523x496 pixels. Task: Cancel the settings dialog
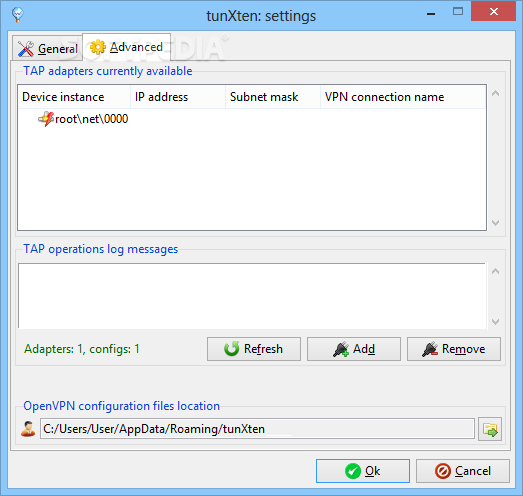[463, 471]
